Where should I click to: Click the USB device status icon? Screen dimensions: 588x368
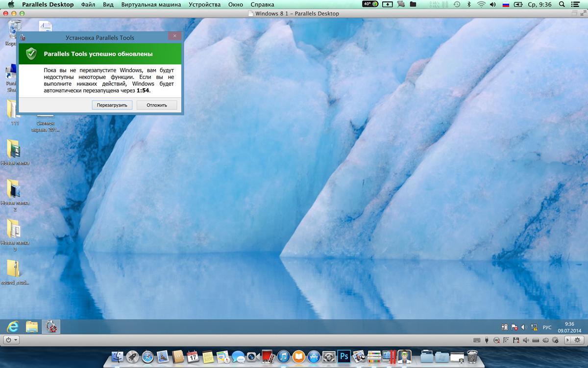click(x=487, y=340)
